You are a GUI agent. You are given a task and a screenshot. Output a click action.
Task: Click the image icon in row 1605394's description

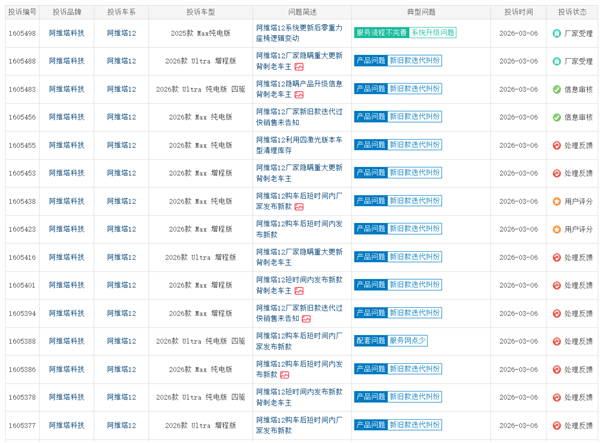(x=306, y=319)
